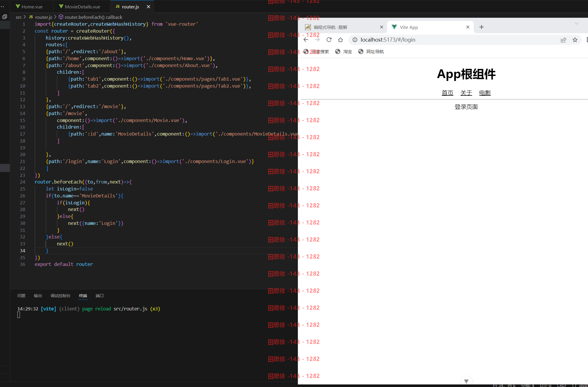
Task: Close the 编程式导航 -题解 browser tab
Action: (x=382, y=27)
